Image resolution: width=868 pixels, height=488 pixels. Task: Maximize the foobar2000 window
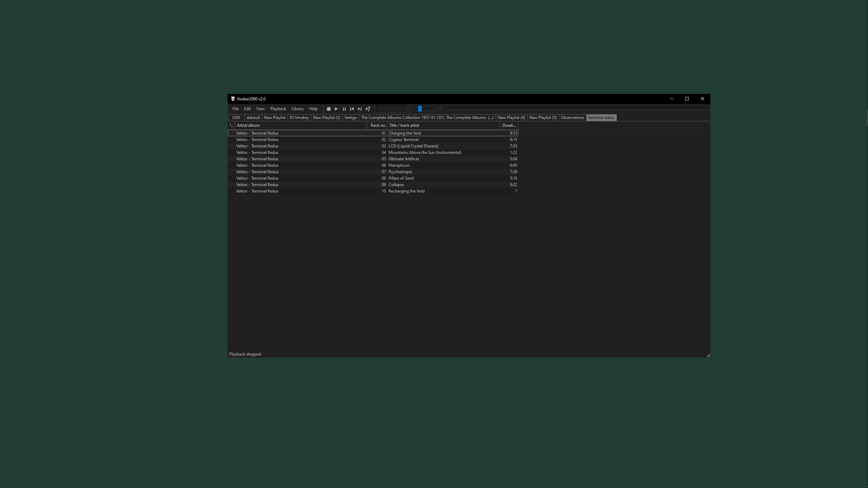pos(687,99)
